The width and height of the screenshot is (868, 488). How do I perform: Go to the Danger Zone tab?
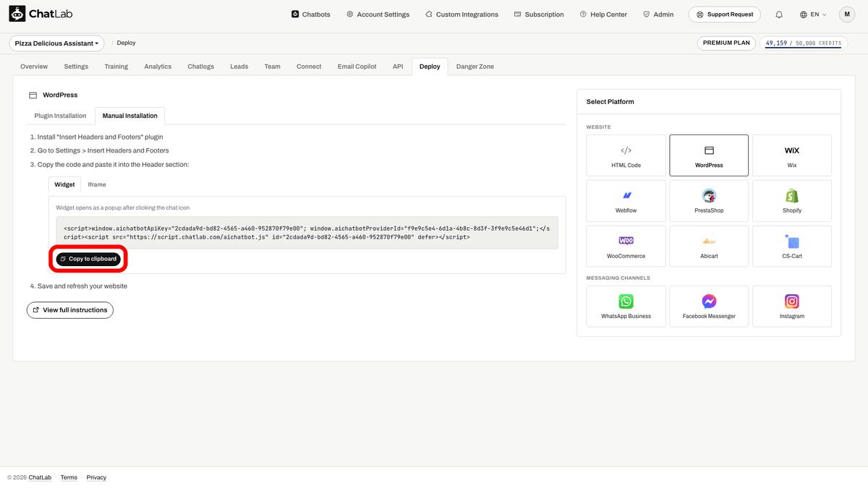(x=475, y=67)
